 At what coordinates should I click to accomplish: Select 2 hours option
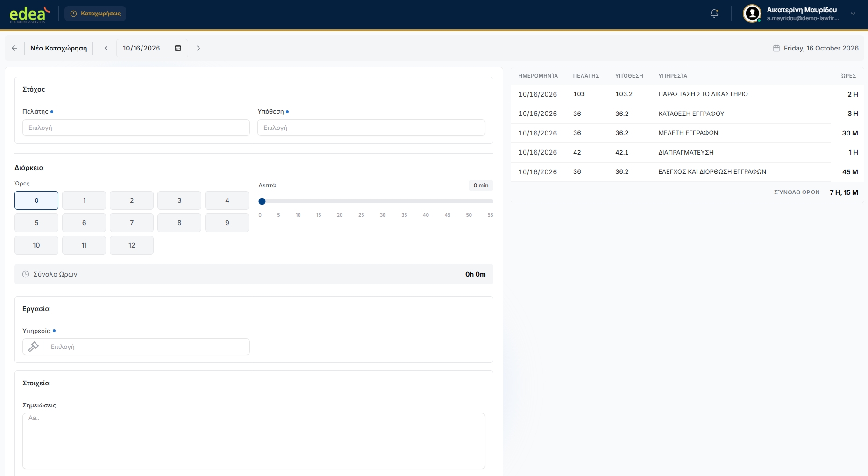point(132,200)
